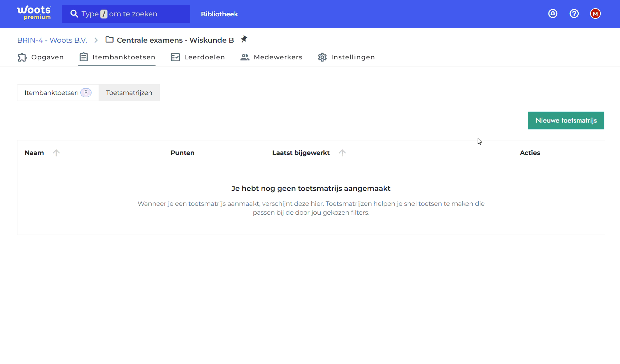Click the Acties column header
Viewport: 620px width, 364px height.
530,153
